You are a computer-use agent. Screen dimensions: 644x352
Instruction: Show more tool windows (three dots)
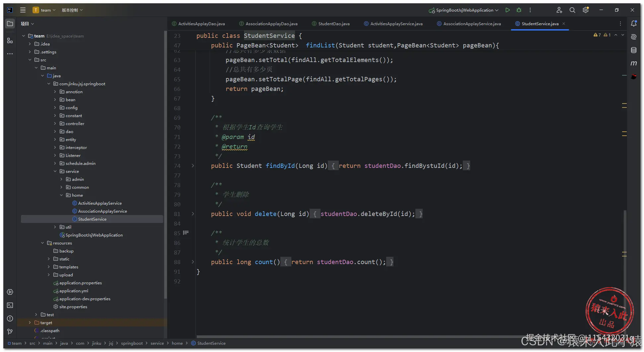[10, 54]
